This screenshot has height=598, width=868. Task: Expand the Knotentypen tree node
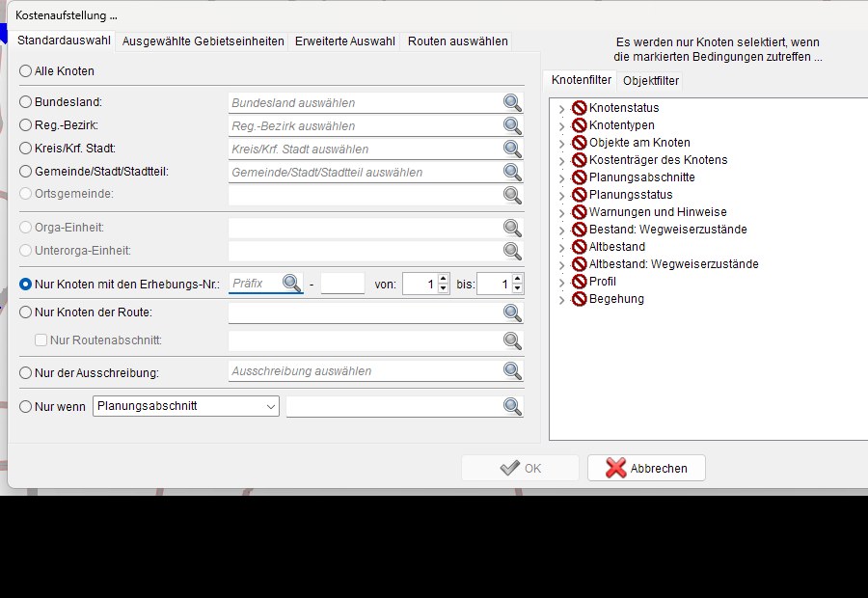(x=562, y=125)
